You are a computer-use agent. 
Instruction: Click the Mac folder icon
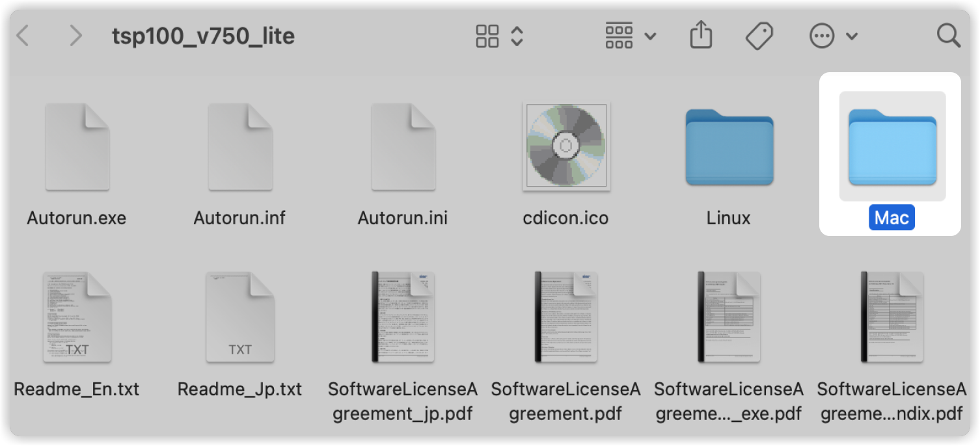pyautogui.click(x=892, y=148)
